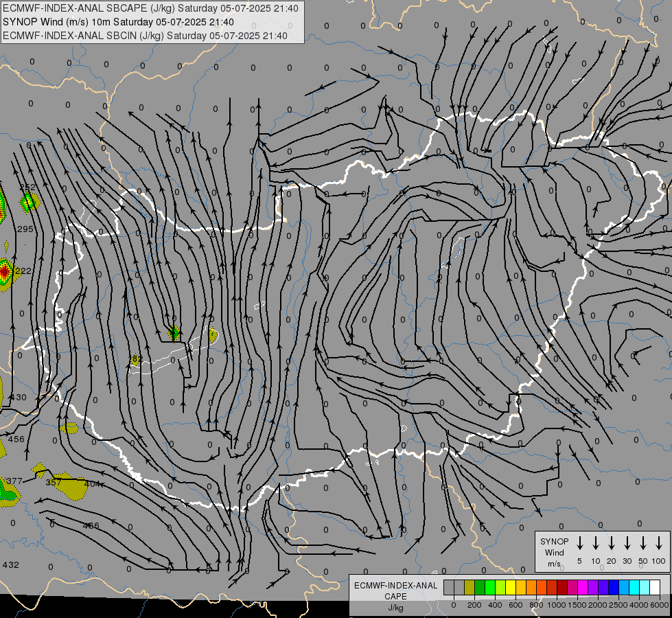The width and height of the screenshot is (672, 618).
Task: Click the CAPE value 252 on map
Action: pyautogui.click(x=27, y=187)
